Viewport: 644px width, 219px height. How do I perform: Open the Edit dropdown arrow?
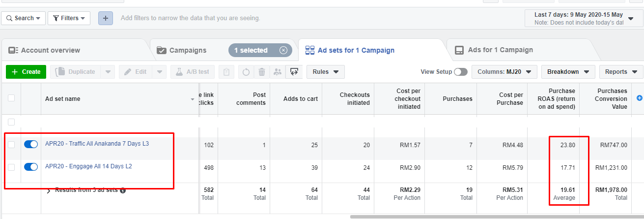click(160, 72)
